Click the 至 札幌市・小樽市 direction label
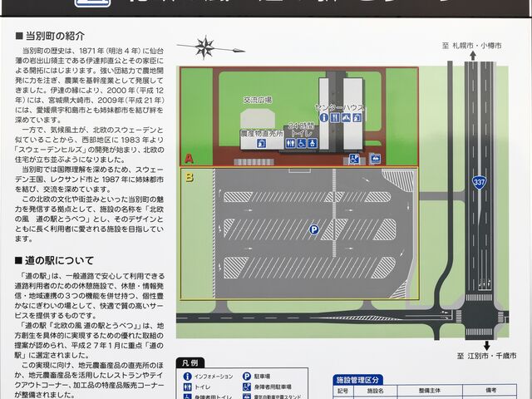The image size is (532, 399). [x=471, y=47]
